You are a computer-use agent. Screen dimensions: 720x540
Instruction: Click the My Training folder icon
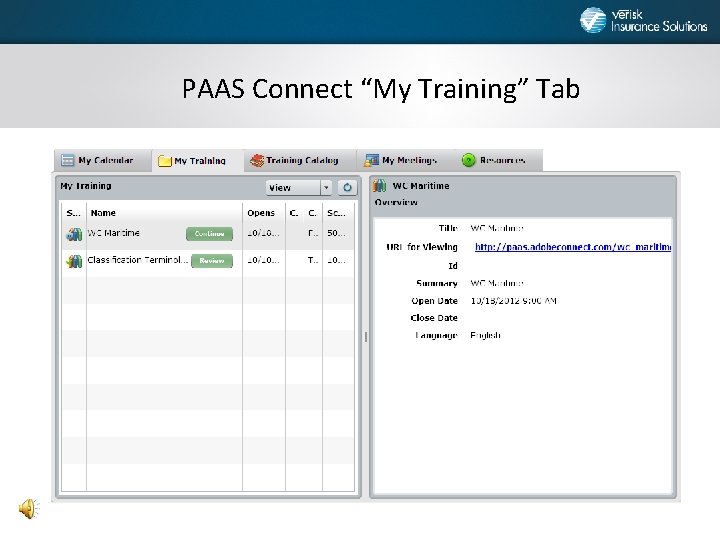[x=164, y=161]
